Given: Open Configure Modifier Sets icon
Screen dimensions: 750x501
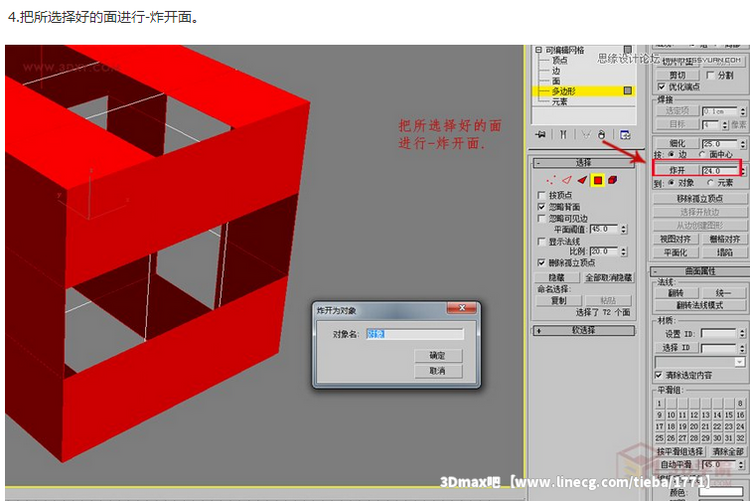Looking at the screenshot, I should click(625, 134).
